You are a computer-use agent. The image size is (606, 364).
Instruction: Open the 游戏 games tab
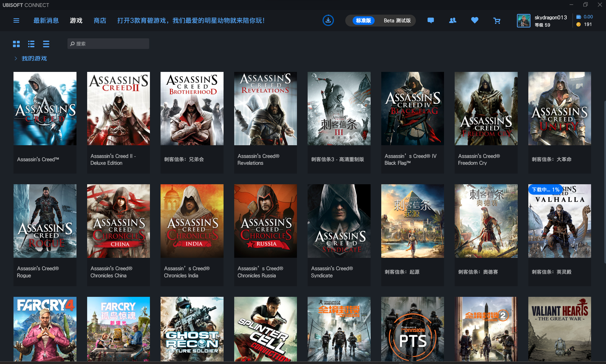76,20
